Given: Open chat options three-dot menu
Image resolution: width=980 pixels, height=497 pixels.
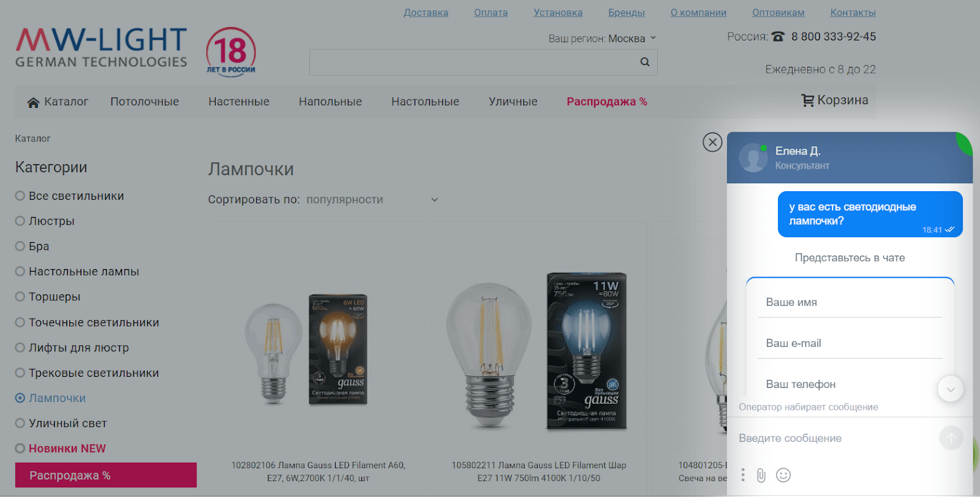Looking at the screenshot, I should (x=743, y=475).
